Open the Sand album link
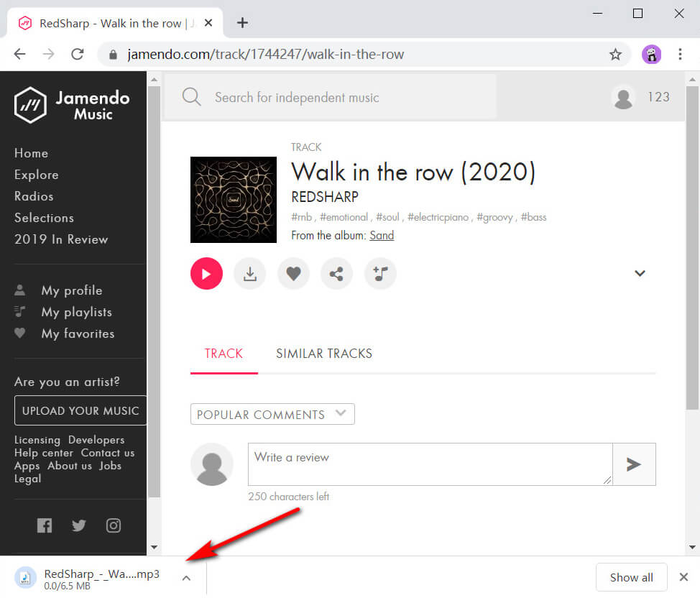 point(382,235)
